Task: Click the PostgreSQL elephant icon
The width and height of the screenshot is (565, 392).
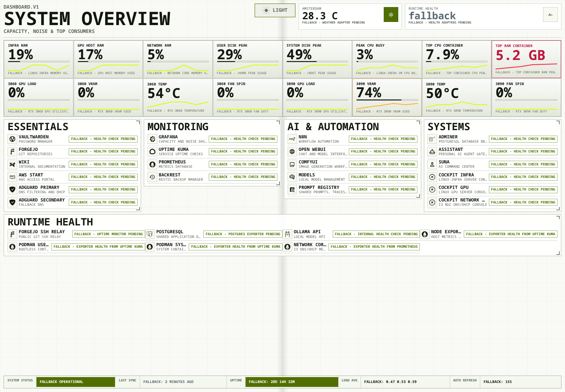Action: [149, 234]
